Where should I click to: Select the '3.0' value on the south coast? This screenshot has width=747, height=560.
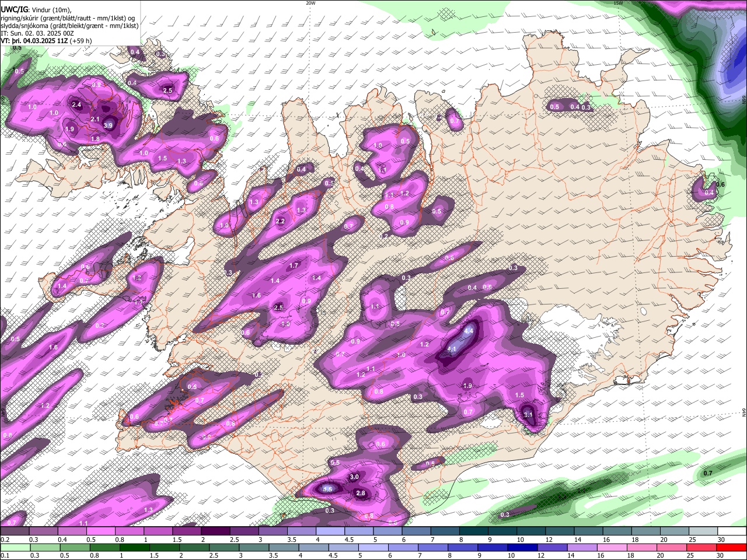(354, 477)
